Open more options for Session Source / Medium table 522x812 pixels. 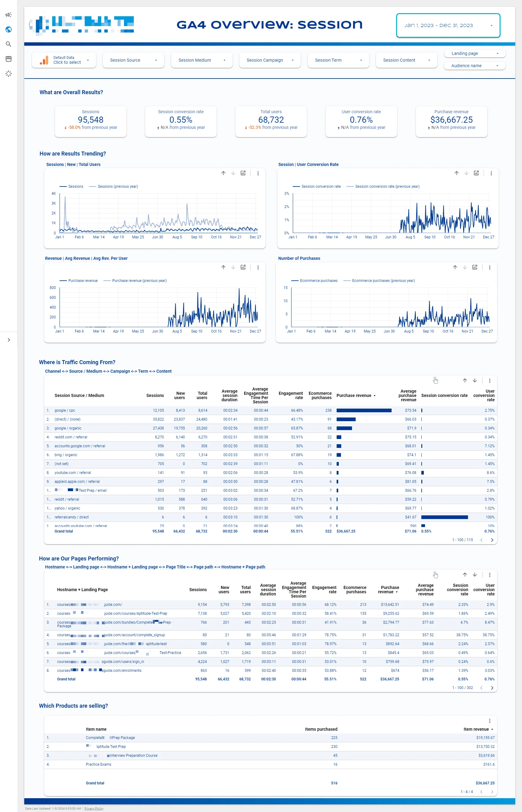(x=489, y=380)
